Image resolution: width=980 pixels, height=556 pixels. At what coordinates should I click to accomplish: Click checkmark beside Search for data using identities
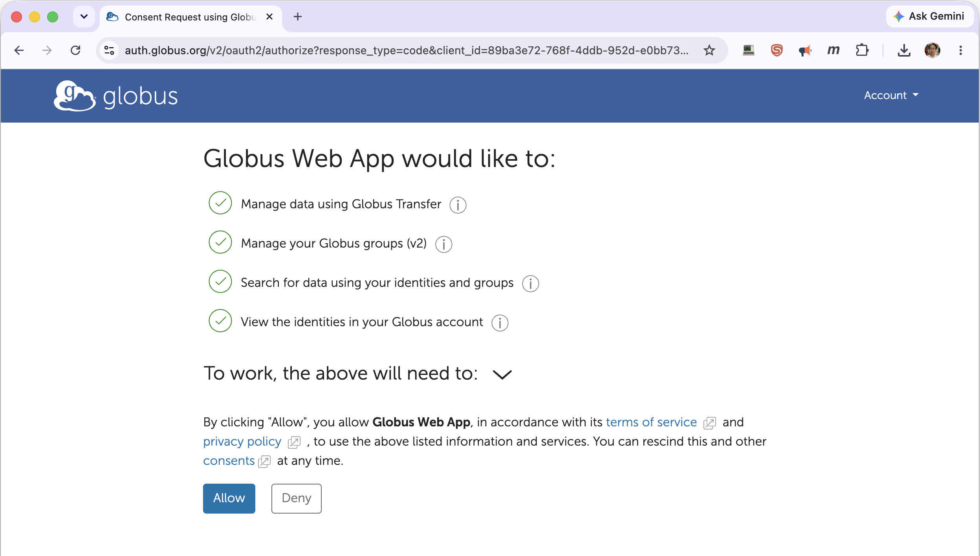[220, 281]
